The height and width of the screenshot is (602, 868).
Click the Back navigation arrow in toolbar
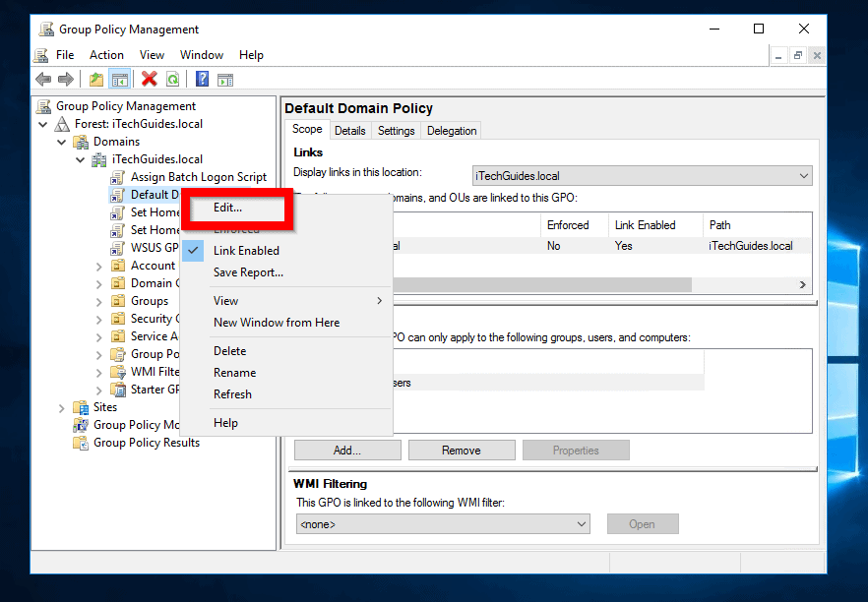(43, 79)
